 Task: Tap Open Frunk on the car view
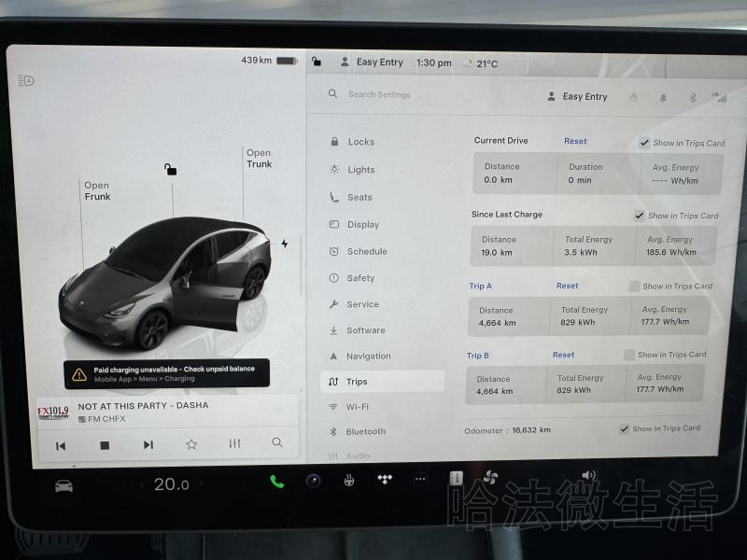point(97,191)
